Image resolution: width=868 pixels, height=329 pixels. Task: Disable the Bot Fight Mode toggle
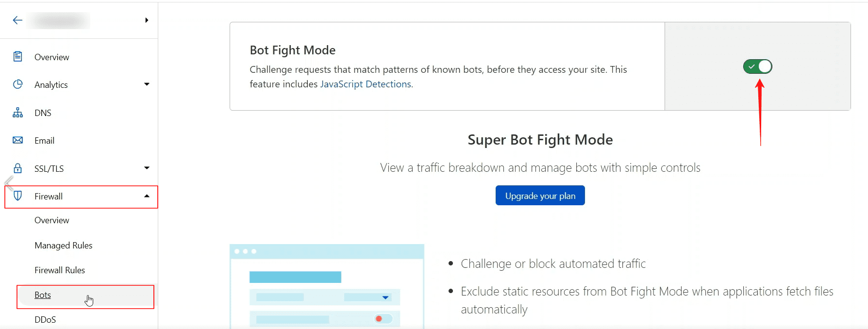point(757,66)
